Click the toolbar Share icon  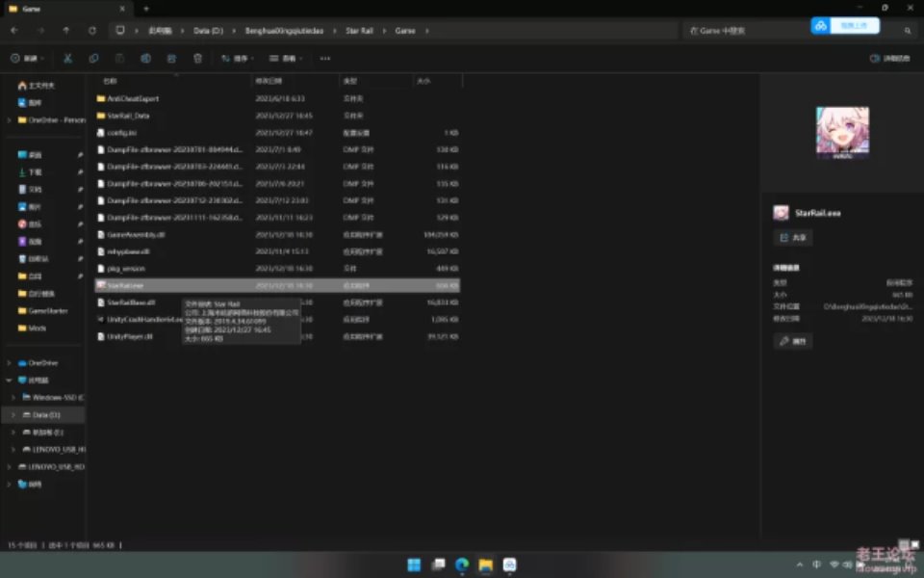(x=171, y=59)
